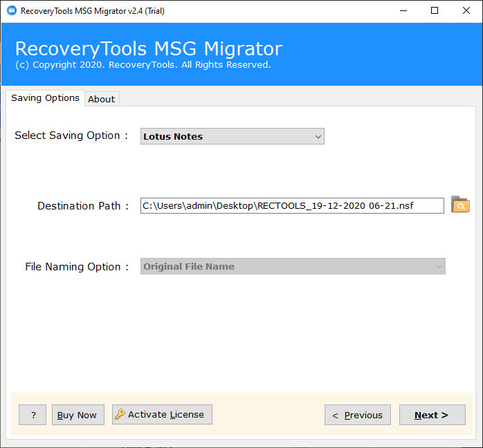The height and width of the screenshot is (448, 483).
Task: Minimize the MSG Migrator window
Action: tap(403, 11)
